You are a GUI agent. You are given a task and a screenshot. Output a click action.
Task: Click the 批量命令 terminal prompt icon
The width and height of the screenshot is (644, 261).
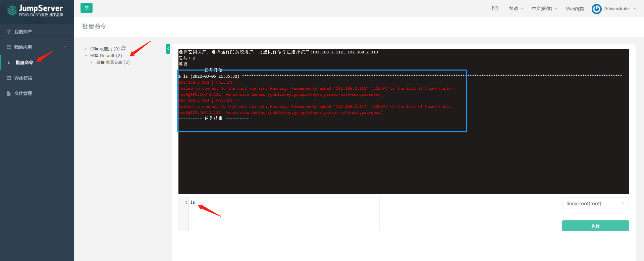point(10,63)
